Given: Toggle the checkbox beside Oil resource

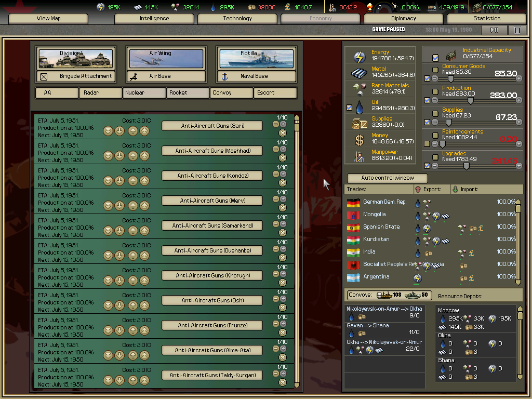Looking at the screenshot, I should [x=349, y=108].
